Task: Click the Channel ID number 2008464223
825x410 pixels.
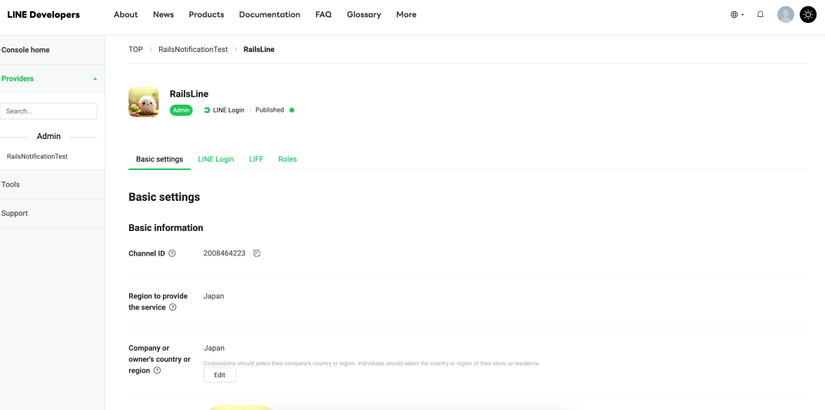Action: coord(224,253)
